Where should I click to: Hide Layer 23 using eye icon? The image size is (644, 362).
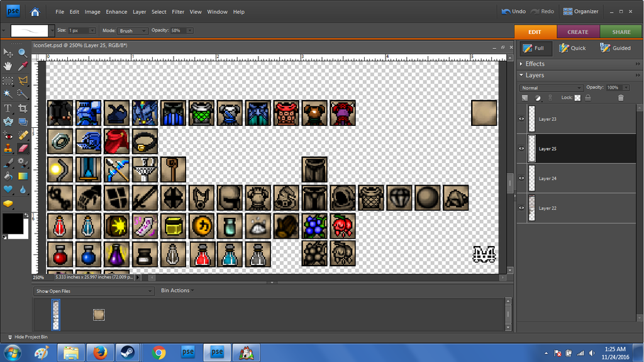coord(521,119)
